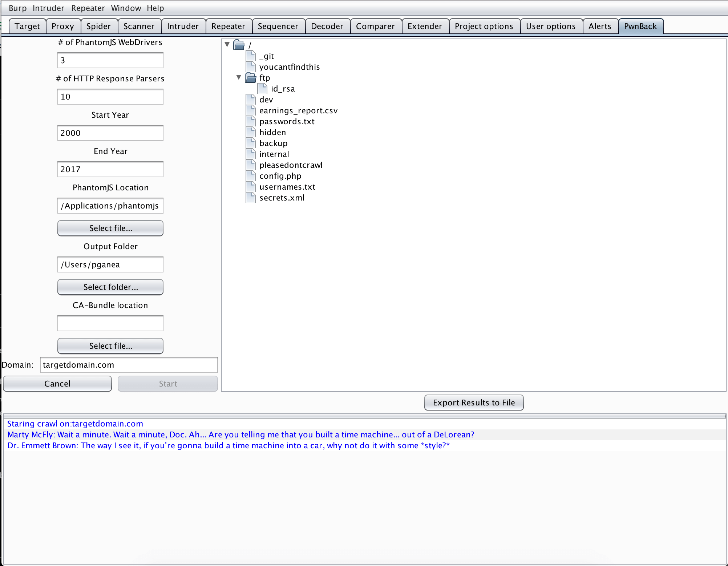Image resolution: width=728 pixels, height=566 pixels.
Task: Click the earnings_report.csv file icon
Action: (x=251, y=110)
